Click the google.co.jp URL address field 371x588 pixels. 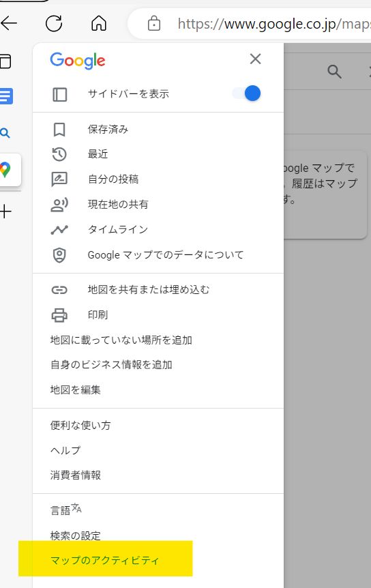pyautogui.click(x=273, y=24)
